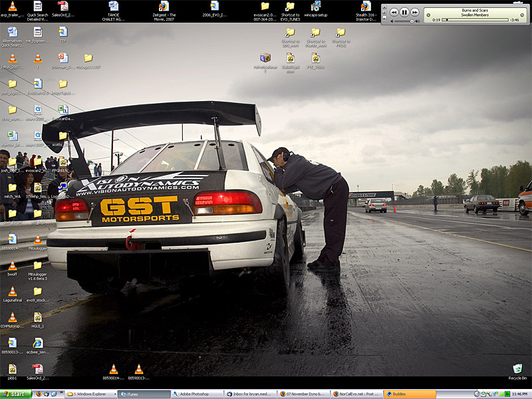The height and width of the screenshot is (399, 532).
Task: Open the Alternatives Quick Search Word document
Action: pos(13,37)
